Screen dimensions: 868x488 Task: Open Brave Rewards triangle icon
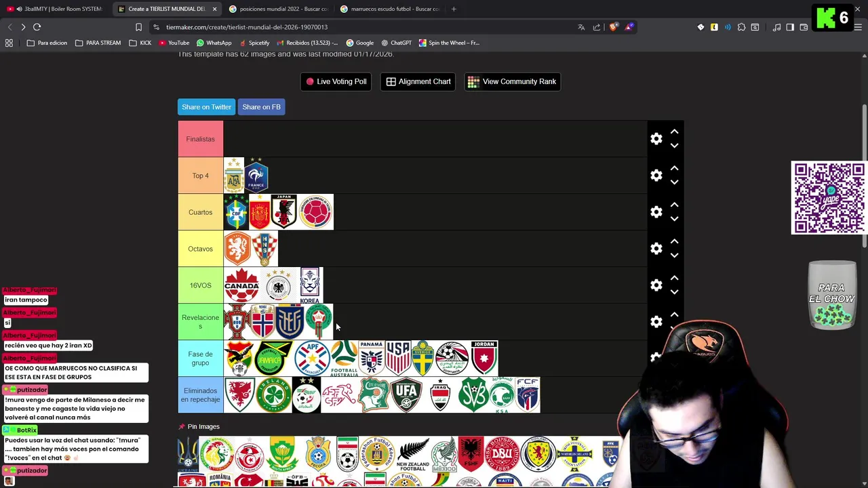click(x=629, y=27)
